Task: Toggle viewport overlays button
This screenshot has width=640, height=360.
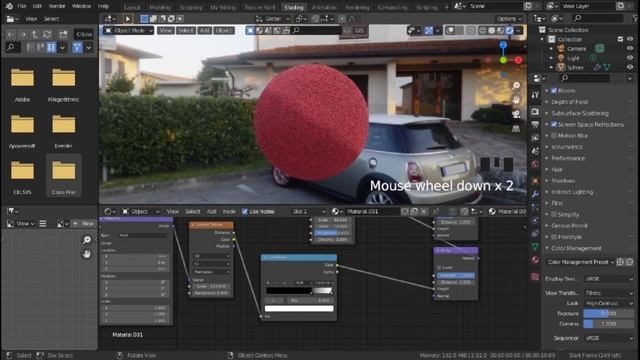Action: [450, 31]
